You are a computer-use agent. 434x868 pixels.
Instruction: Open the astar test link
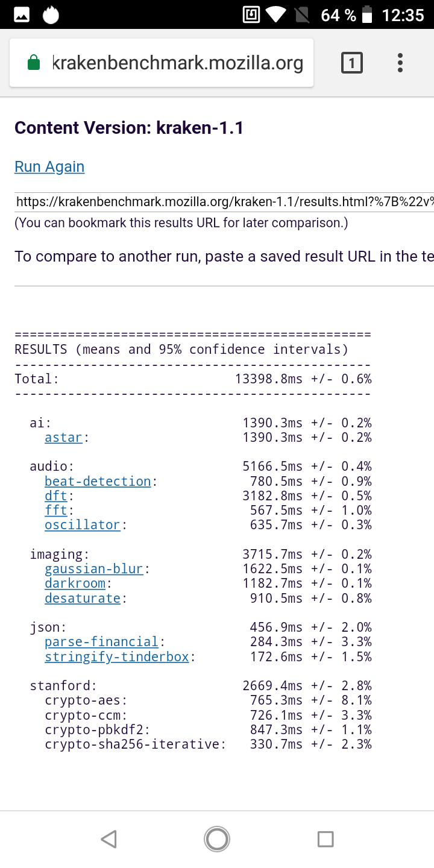pyautogui.click(x=63, y=438)
